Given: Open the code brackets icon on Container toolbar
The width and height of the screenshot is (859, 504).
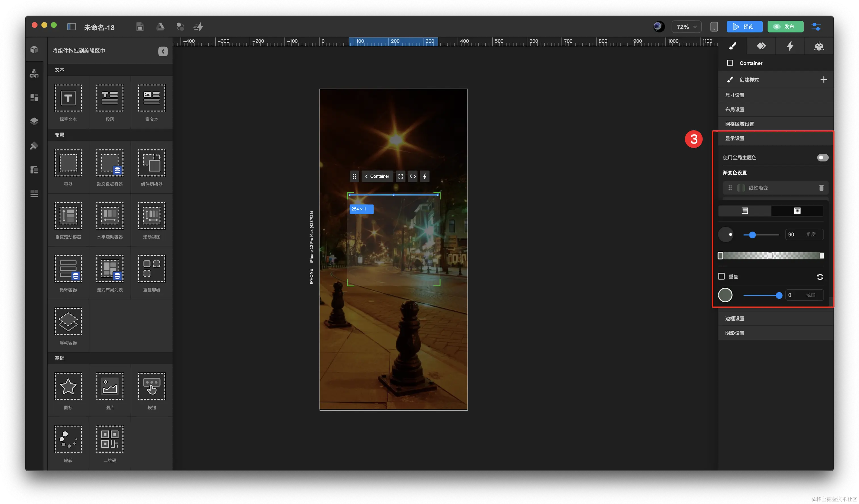Looking at the screenshot, I should click(x=412, y=177).
